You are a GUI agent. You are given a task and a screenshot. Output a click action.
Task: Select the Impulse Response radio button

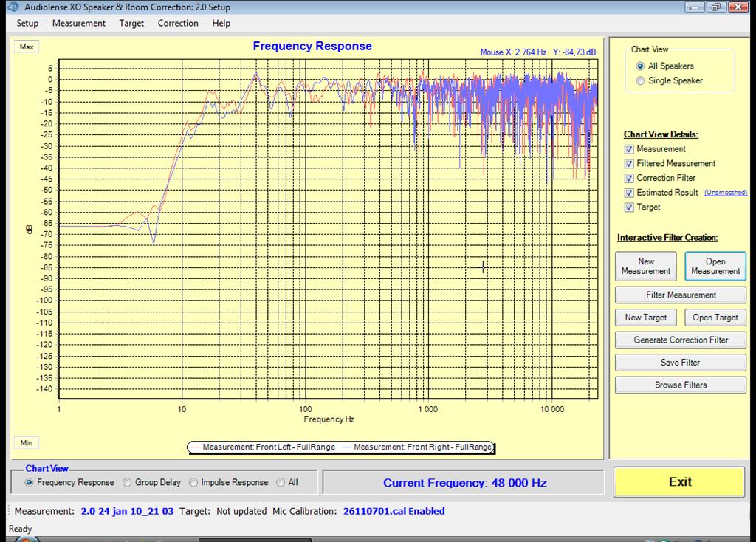[193, 482]
